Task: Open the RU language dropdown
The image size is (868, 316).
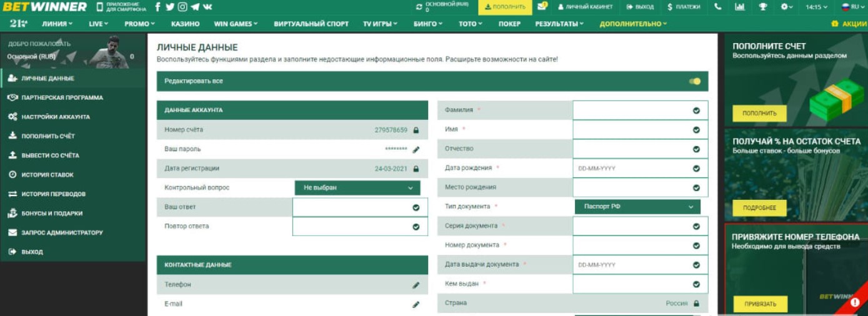Action: pos(853,7)
